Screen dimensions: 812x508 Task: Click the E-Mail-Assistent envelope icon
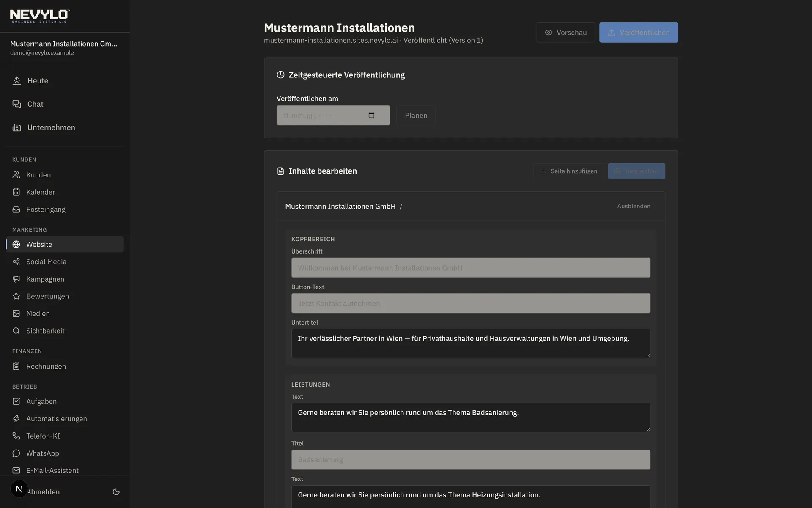pos(16,470)
